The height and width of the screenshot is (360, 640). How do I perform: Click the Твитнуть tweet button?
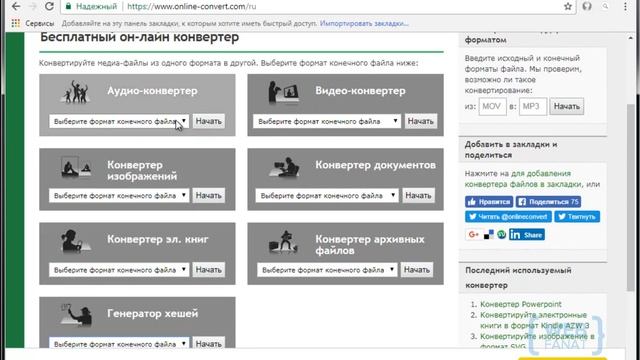coord(577,217)
